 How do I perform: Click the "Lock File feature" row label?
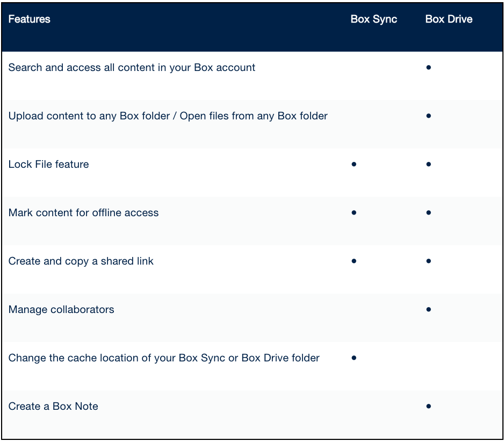tap(48, 165)
